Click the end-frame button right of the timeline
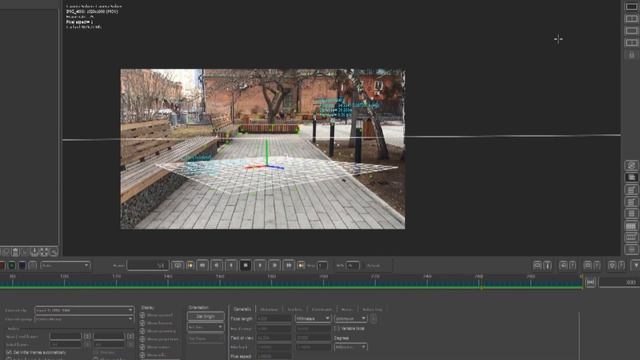Viewport: 640px width, 360px height. pos(590,282)
